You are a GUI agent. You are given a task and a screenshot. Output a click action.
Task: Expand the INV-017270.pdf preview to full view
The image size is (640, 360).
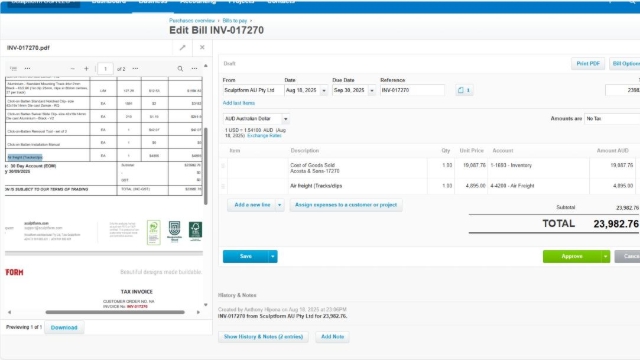click(182, 48)
